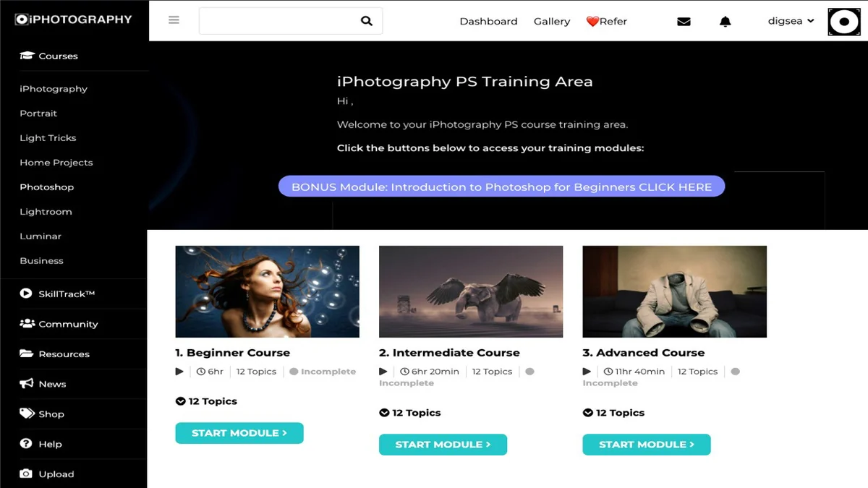
Task: Open the notifications bell icon
Action: (x=726, y=22)
